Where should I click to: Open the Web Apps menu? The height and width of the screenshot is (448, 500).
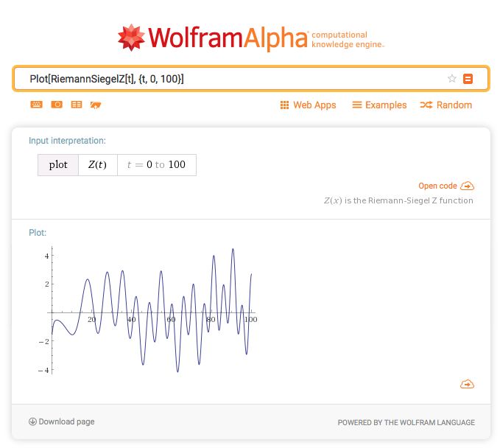point(308,105)
